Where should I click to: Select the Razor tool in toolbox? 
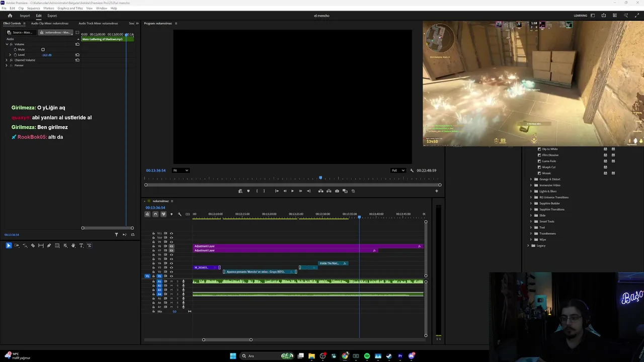(33, 245)
